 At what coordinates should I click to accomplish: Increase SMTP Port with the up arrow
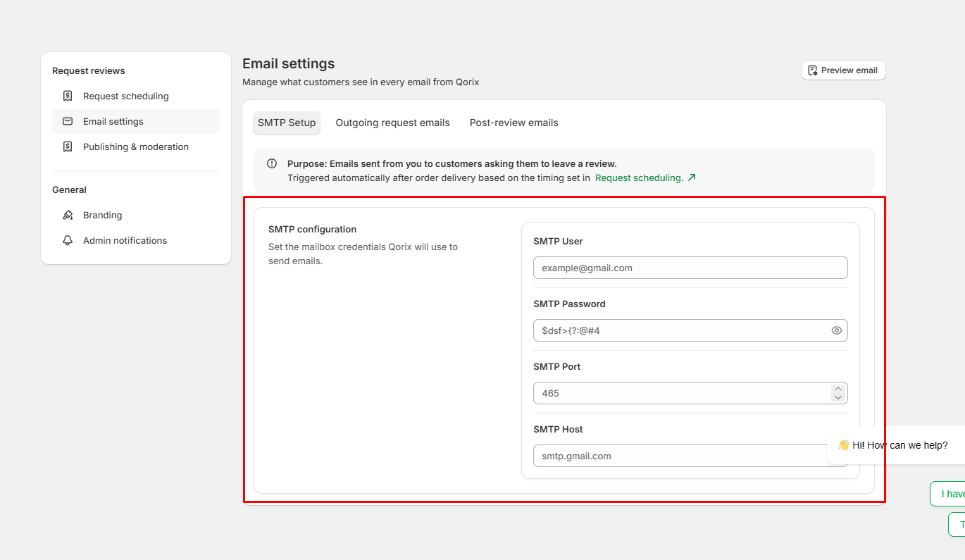838,388
